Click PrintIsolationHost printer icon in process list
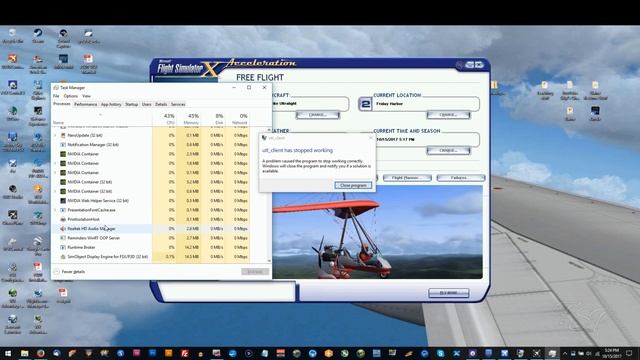The height and width of the screenshot is (360, 640). click(x=63, y=219)
